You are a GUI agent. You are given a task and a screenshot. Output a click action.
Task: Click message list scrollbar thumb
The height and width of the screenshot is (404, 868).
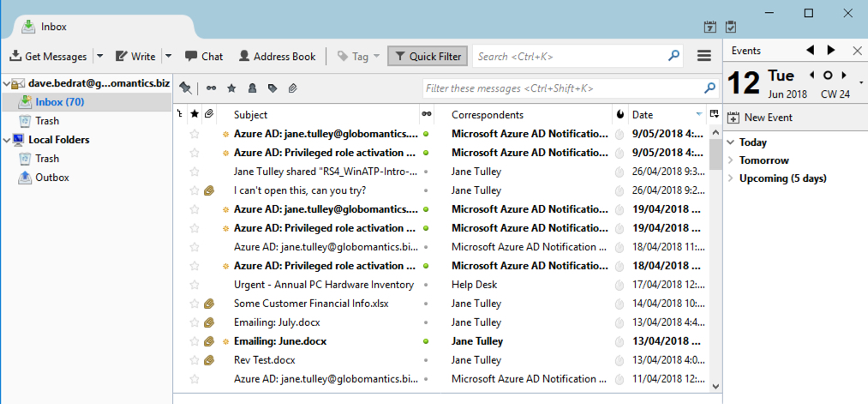click(x=715, y=154)
